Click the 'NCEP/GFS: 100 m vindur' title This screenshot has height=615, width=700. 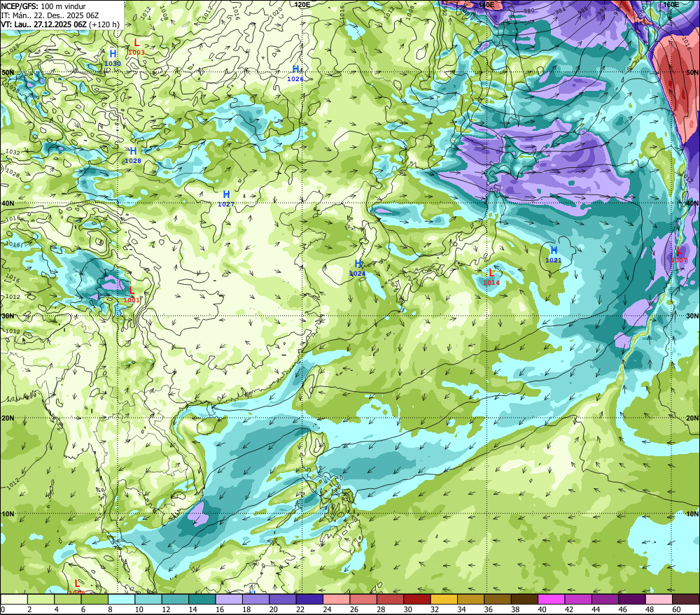pos(43,6)
